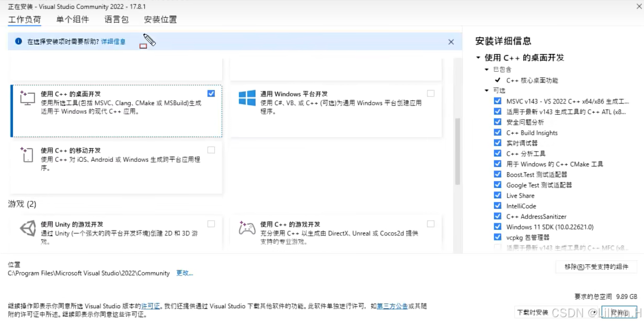Uncheck Windows 11 SDK (10.0.22621.0) checkbox

(498, 227)
